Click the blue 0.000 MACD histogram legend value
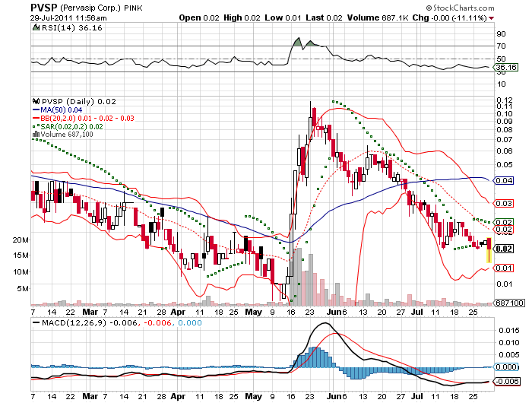Viewport: 532px width, 403px height. click(190, 323)
